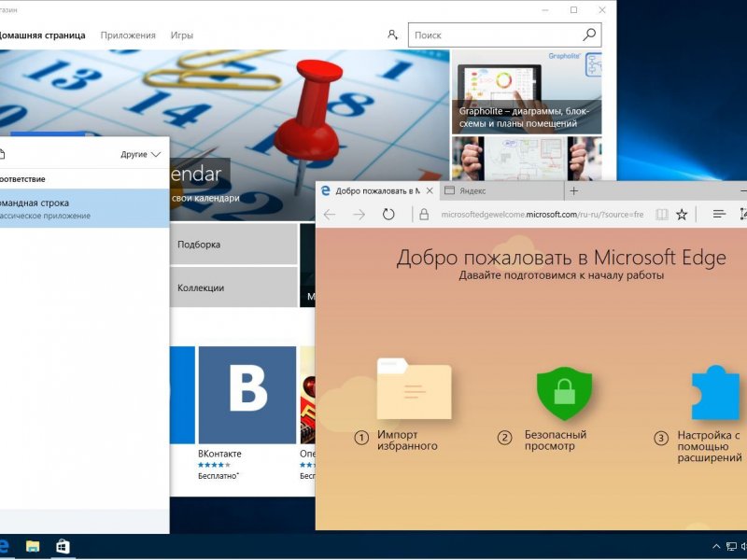Switch to the Приложения tab in Store
Screen dimensions: 747x560
[128, 35]
